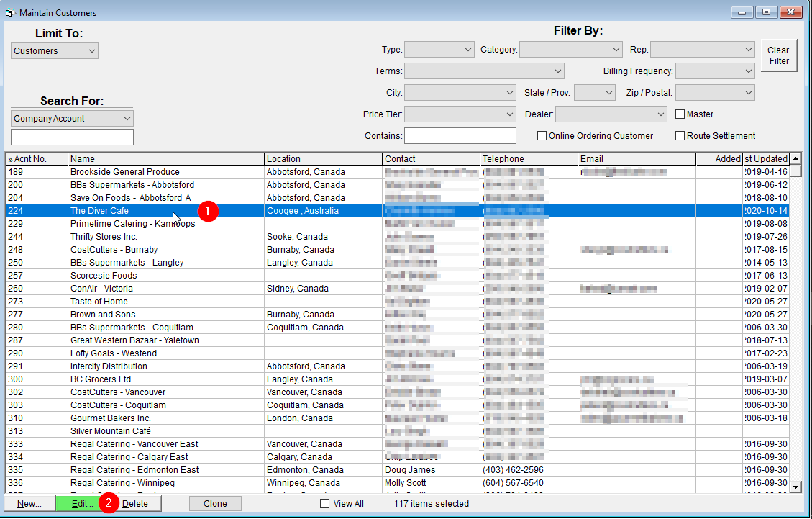This screenshot has height=519, width=812.
Task: Sort by the Location column header
Action: point(323,158)
